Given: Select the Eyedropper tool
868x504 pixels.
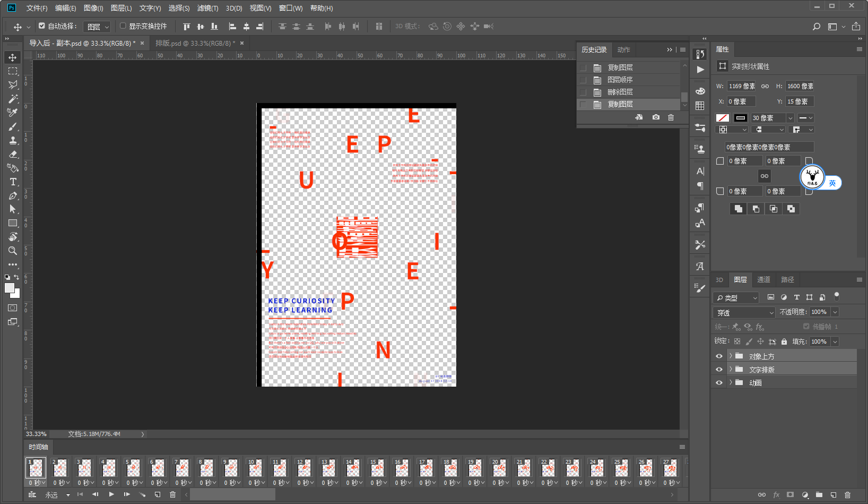Looking at the screenshot, I should 13,113.
